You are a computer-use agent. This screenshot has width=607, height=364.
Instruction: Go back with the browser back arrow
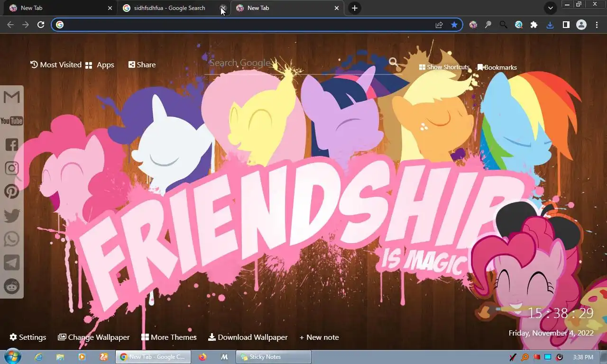click(10, 25)
